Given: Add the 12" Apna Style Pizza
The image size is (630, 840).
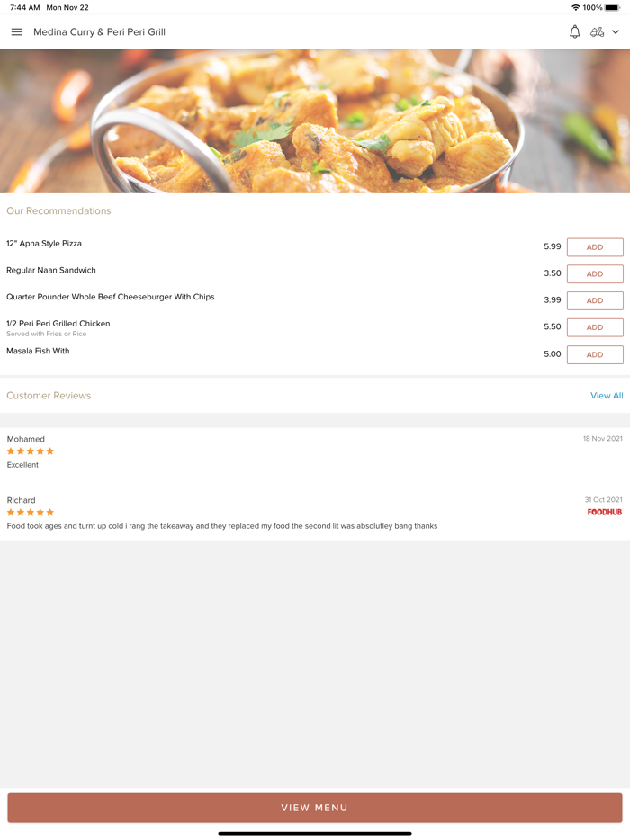Looking at the screenshot, I should [x=594, y=246].
